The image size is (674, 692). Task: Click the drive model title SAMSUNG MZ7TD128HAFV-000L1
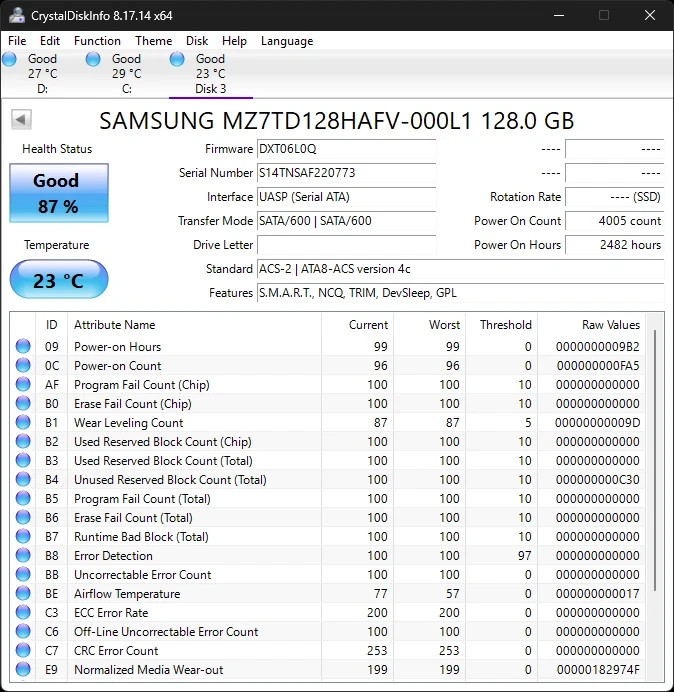pyautogui.click(x=286, y=120)
